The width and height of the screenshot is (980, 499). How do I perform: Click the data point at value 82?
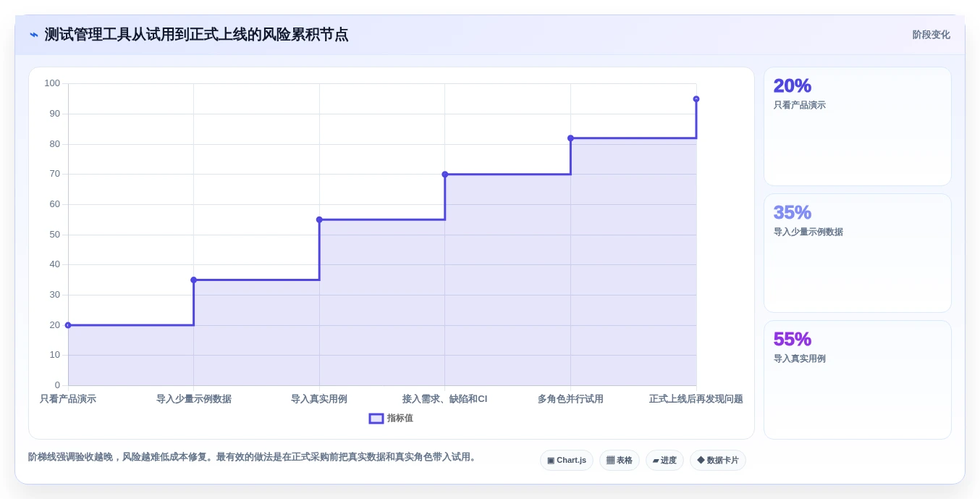[570, 138]
